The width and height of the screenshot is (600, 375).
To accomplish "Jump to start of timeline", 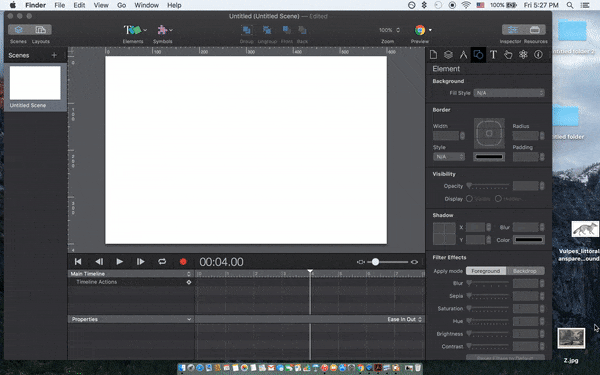I will 78,262.
